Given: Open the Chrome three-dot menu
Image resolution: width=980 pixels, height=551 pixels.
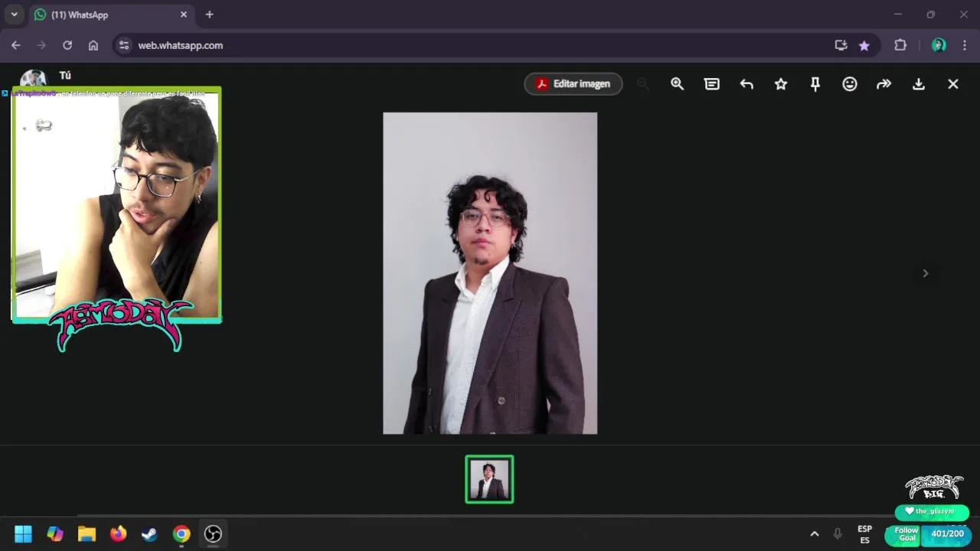Looking at the screenshot, I should tap(964, 45).
